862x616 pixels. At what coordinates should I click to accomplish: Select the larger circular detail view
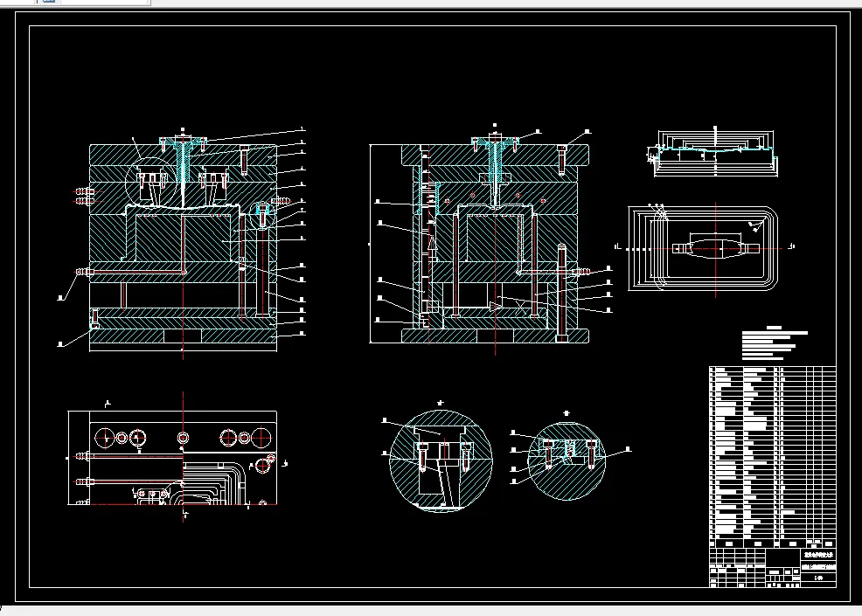441,460
